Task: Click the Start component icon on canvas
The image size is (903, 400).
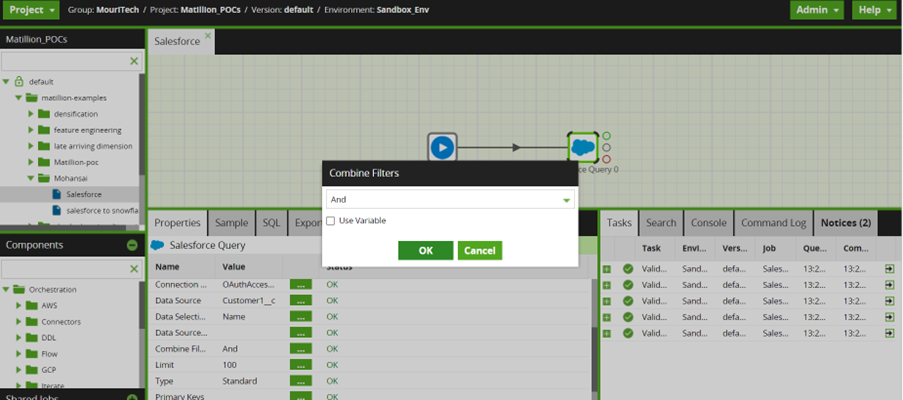Action: pos(442,147)
